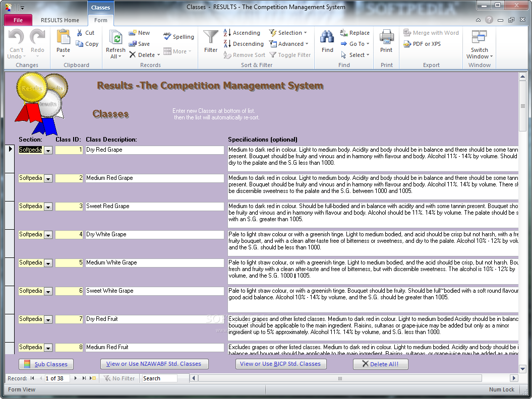
Task: Open the Go To dropdown
Action: 355,44
